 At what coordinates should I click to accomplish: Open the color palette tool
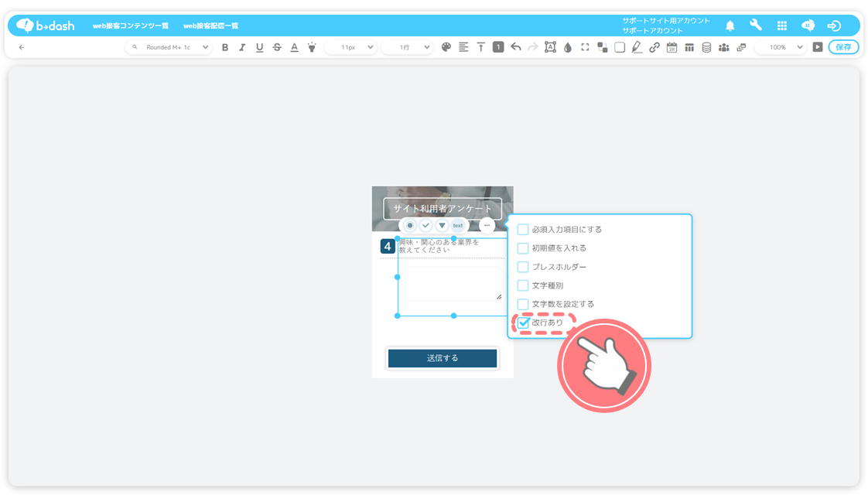tap(446, 47)
